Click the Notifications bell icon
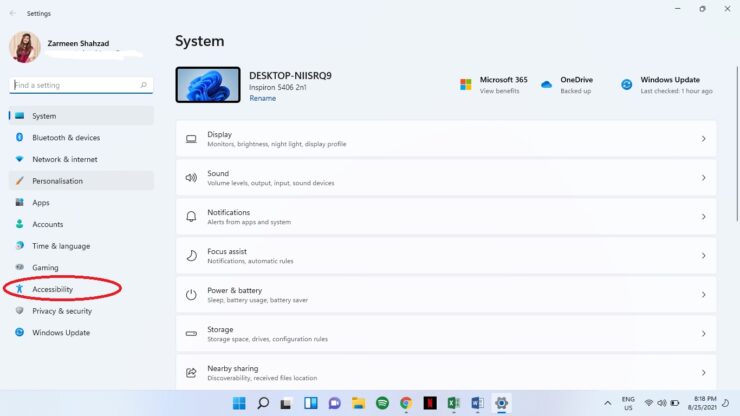Screen dimensions: 740x416 point(191,217)
